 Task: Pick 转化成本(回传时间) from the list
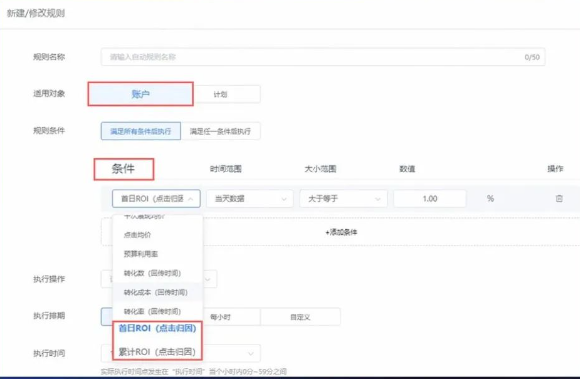click(x=158, y=292)
